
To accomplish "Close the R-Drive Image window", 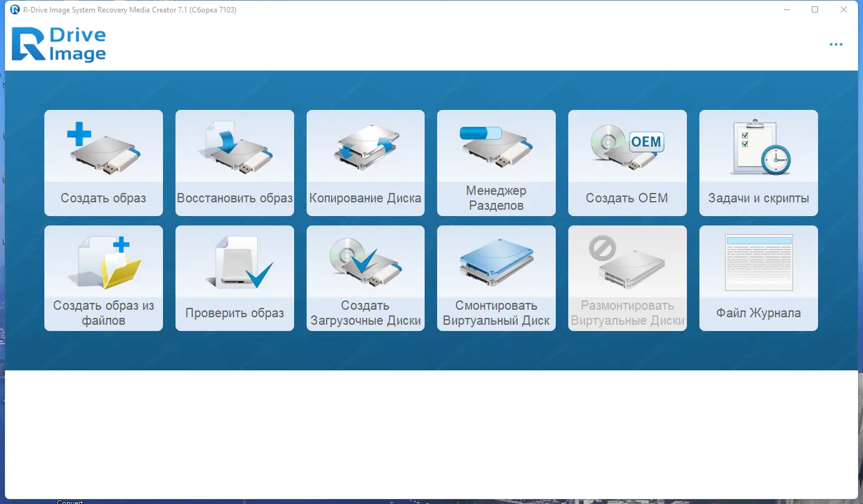I will tap(844, 9).
